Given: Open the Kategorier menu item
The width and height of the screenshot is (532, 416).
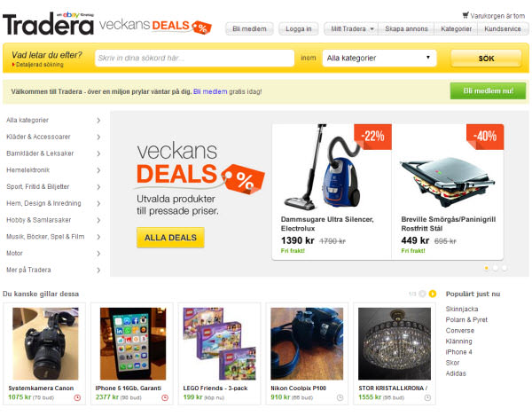Looking at the screenshot, I should (456, 29).
